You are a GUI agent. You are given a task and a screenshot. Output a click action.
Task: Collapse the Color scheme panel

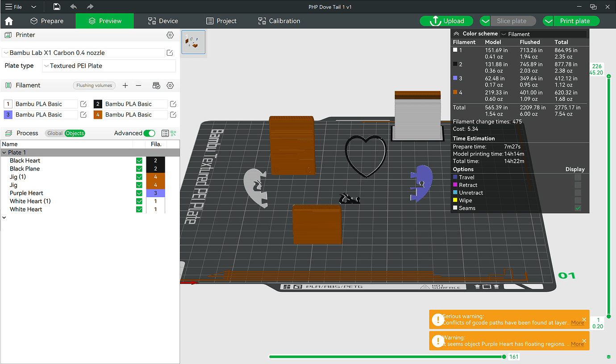(x=456, y=33)
